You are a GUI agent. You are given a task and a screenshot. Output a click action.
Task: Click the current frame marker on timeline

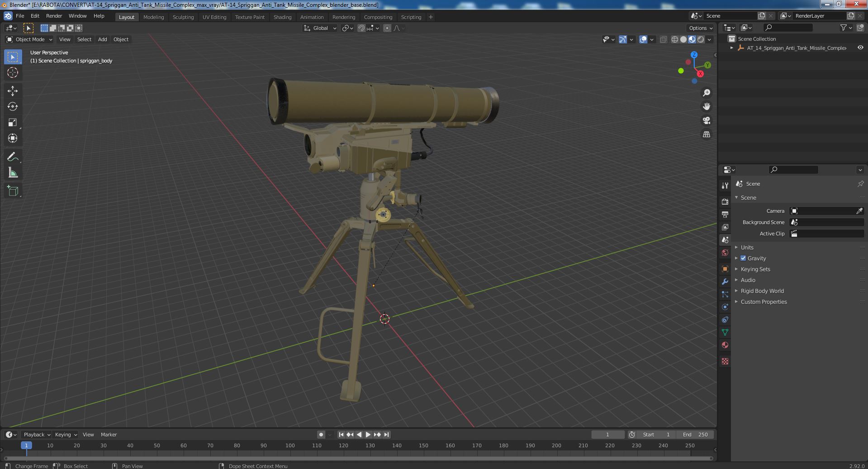click(26, 445)
